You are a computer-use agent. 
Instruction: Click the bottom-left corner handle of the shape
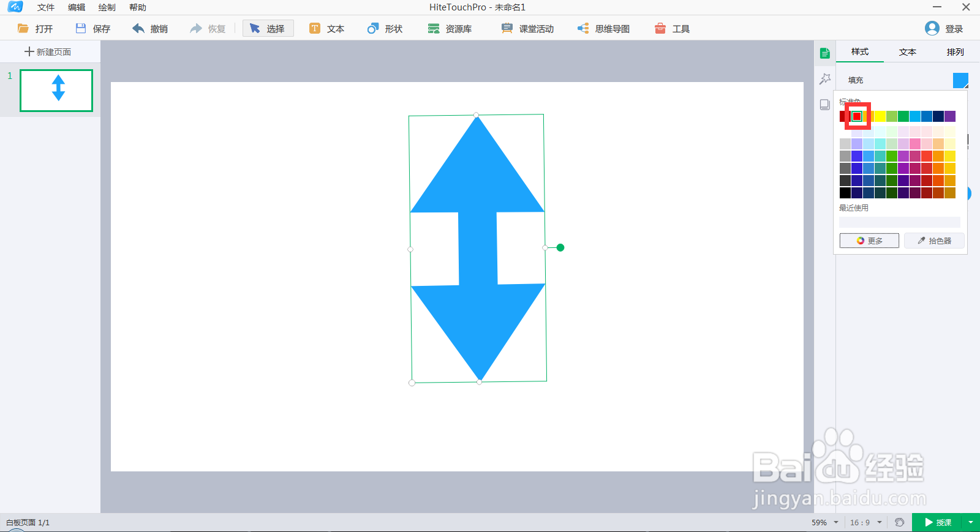coord(412,383)
